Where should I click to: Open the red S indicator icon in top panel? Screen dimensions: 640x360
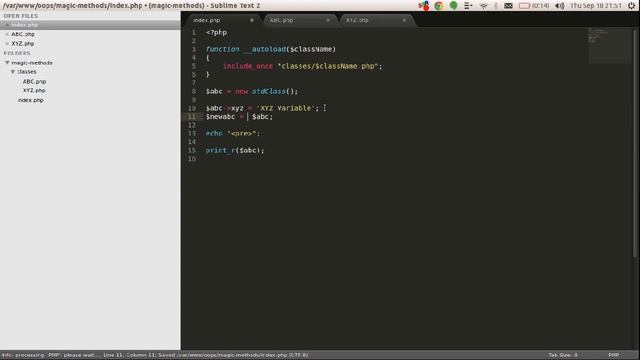pos(424,6)
